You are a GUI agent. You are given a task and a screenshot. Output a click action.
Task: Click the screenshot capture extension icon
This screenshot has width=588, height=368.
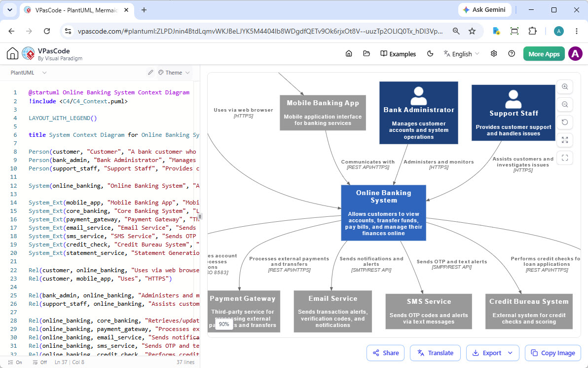point(514,31)
